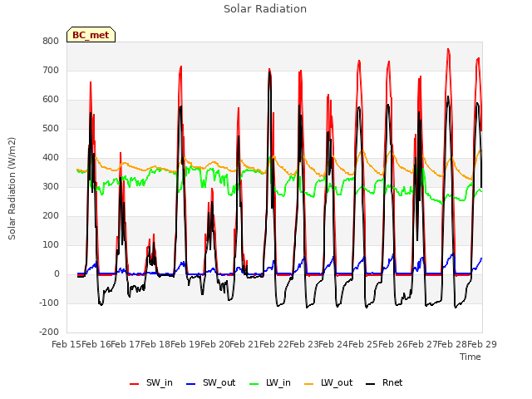Click the 0 y-axis tick label

(x=57, y=273)
